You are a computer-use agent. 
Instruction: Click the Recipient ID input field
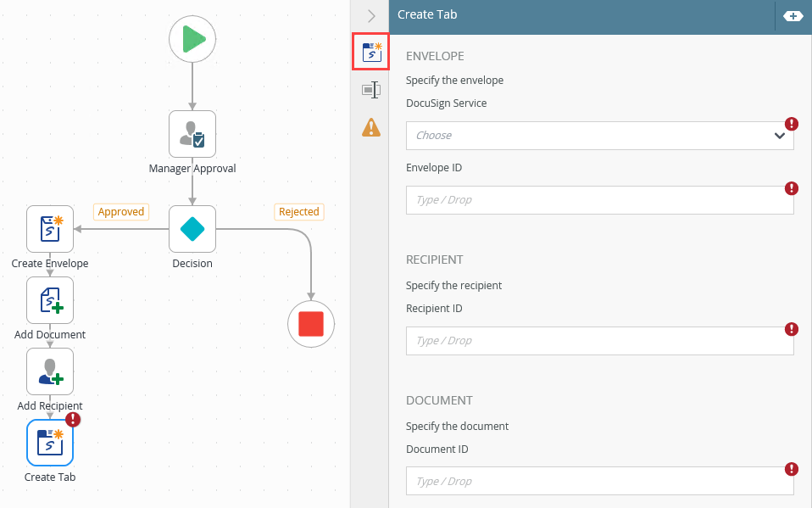[x=599, y=341]
